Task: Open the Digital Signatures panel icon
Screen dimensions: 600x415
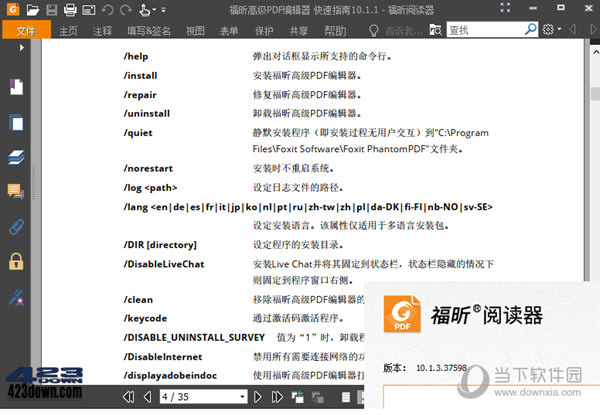Action: (16, 298)
